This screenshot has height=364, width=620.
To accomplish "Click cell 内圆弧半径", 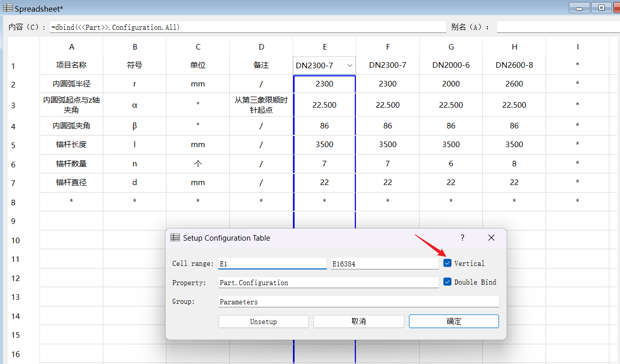I will 71,84.
